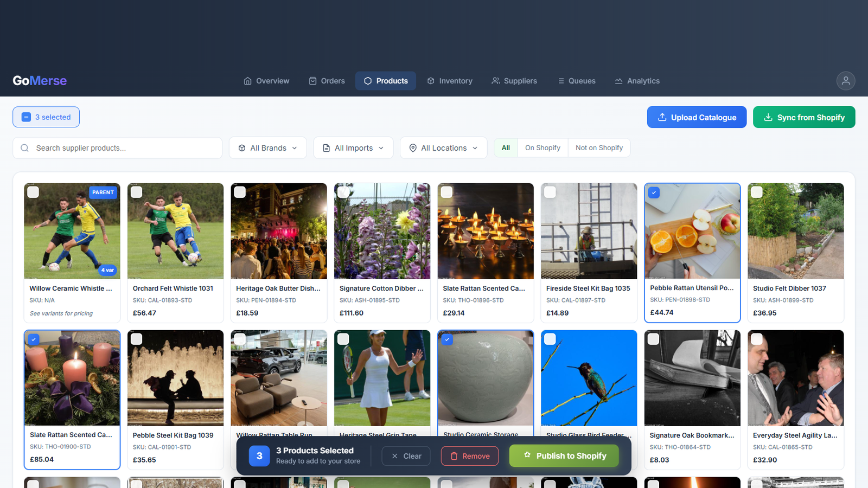
Task: Click the Orders clipboard icon
Action: [x=312, y=81]
